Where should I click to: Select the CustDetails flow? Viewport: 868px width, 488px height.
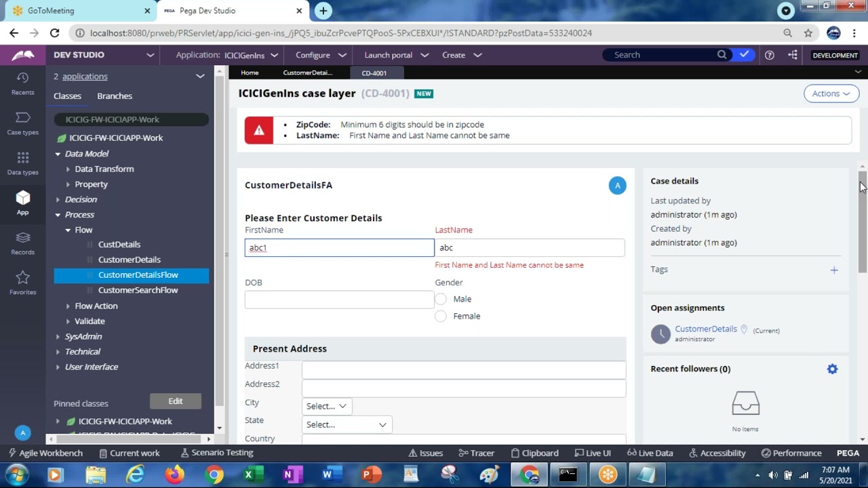click(119, 245)
